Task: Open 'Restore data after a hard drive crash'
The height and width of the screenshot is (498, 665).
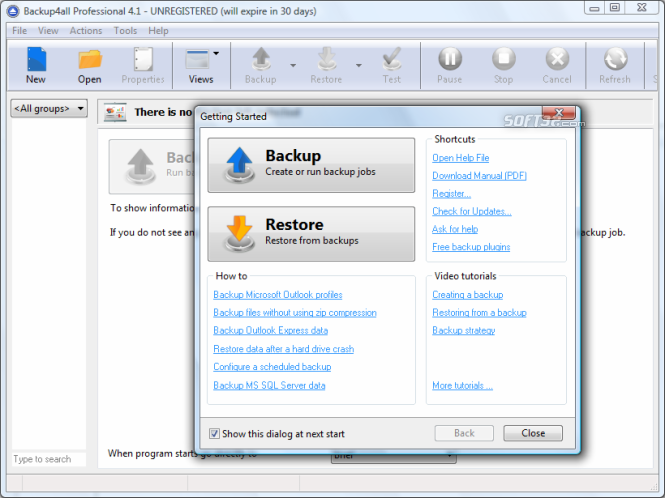Action: (284, 349)
